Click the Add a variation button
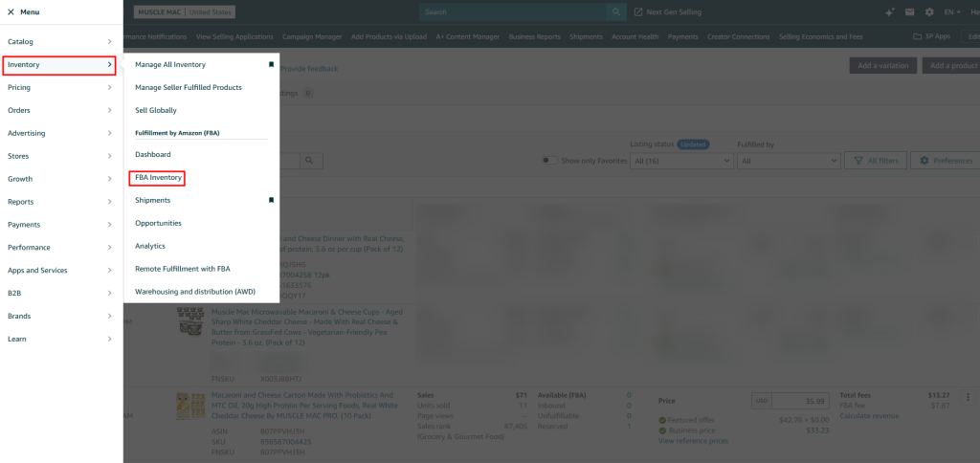 coord(882,66)
